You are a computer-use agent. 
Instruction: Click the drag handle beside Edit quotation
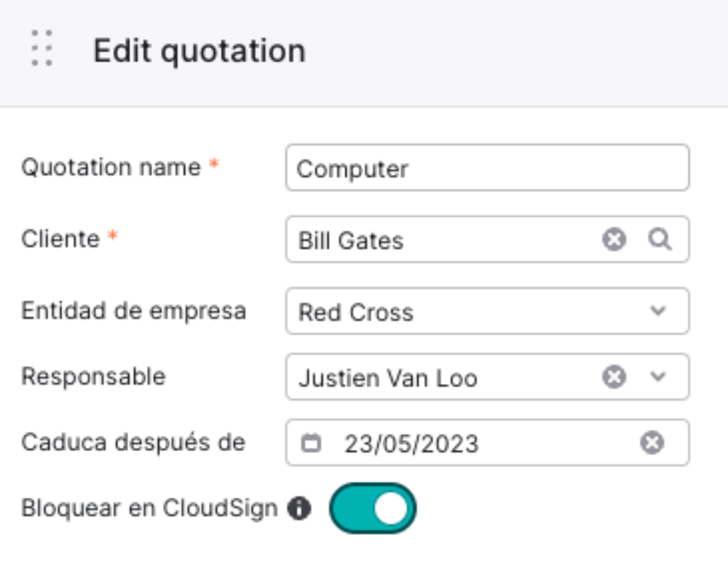(x=42, y=48)
